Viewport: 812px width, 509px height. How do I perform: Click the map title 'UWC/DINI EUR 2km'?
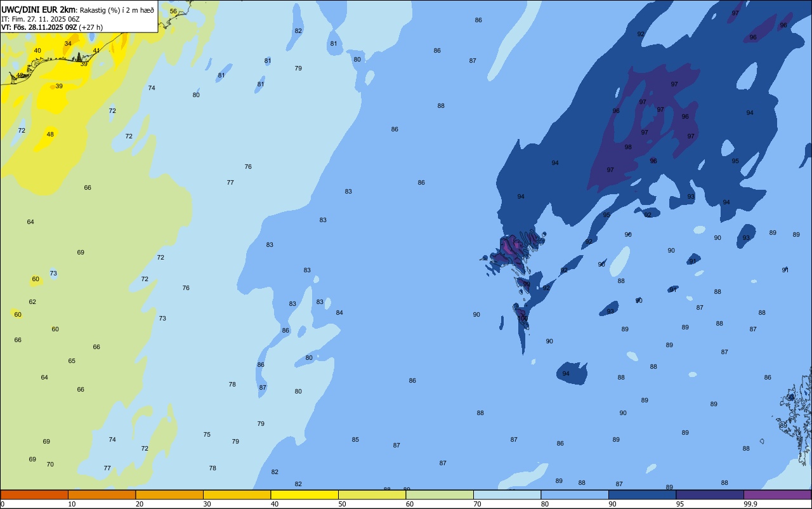coord(39,10)
